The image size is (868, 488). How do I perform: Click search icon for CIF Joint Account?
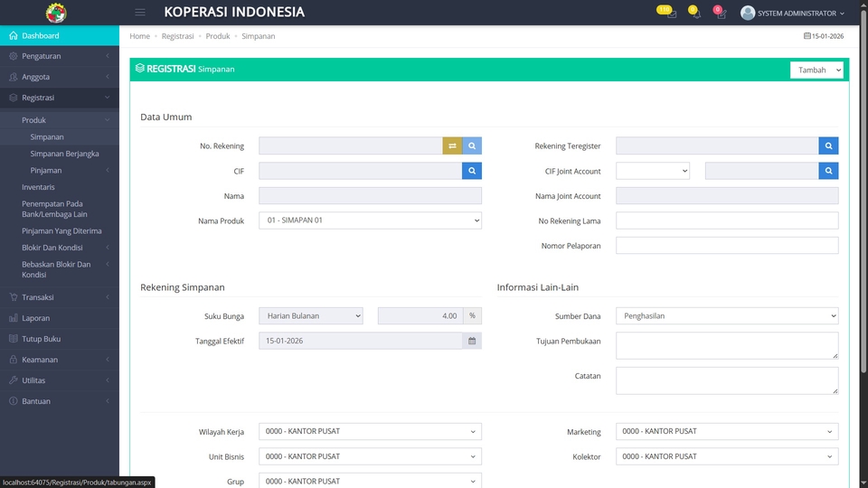click(828, 171)
